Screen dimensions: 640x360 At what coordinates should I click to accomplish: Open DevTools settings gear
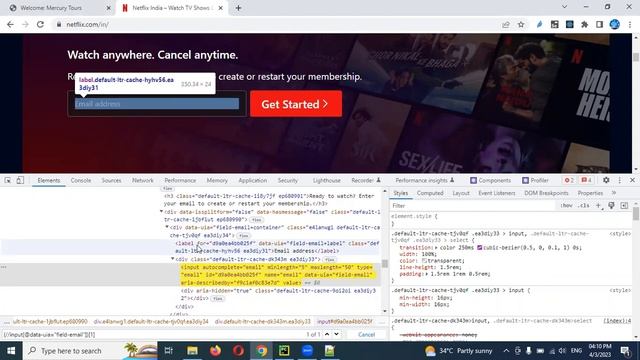(606, 180)
